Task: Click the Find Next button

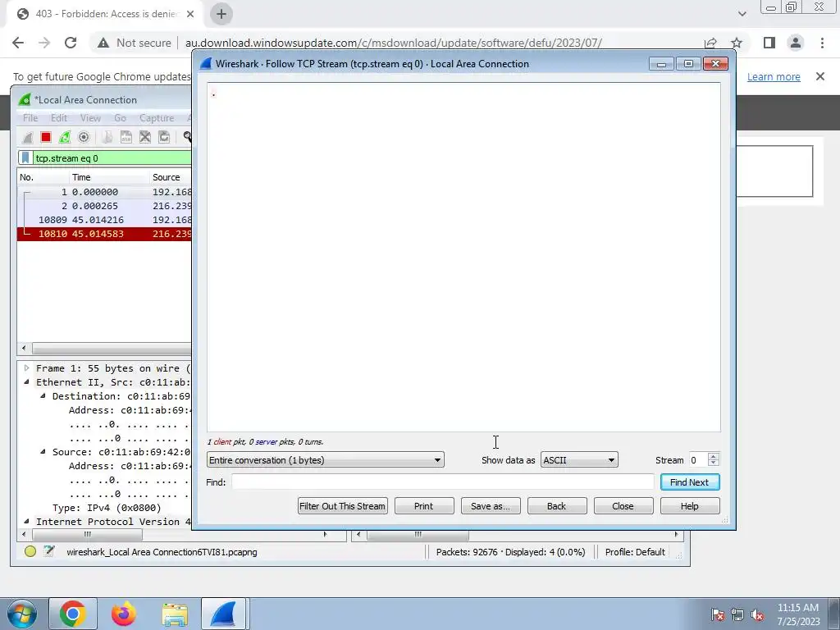Action: pyautogui.click(x=689, y=482)
